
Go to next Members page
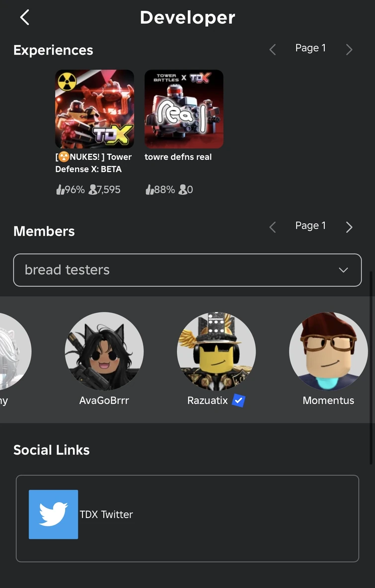349,227
